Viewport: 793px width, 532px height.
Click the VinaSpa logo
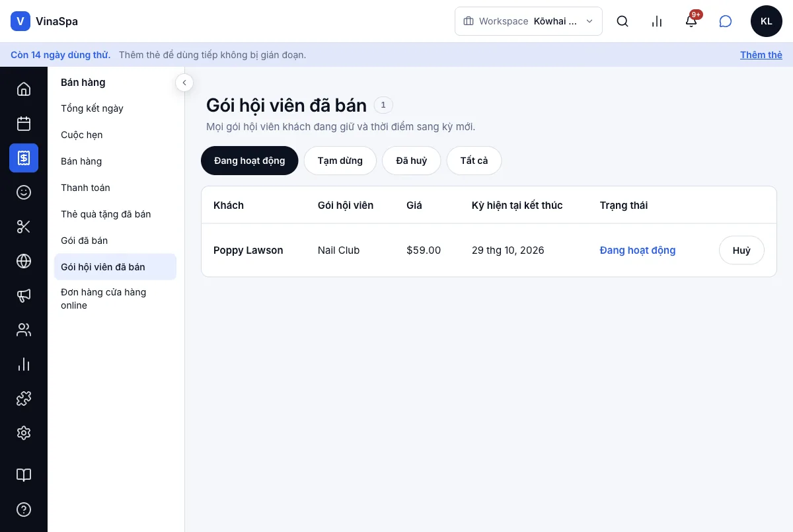[x=44, y=21]
